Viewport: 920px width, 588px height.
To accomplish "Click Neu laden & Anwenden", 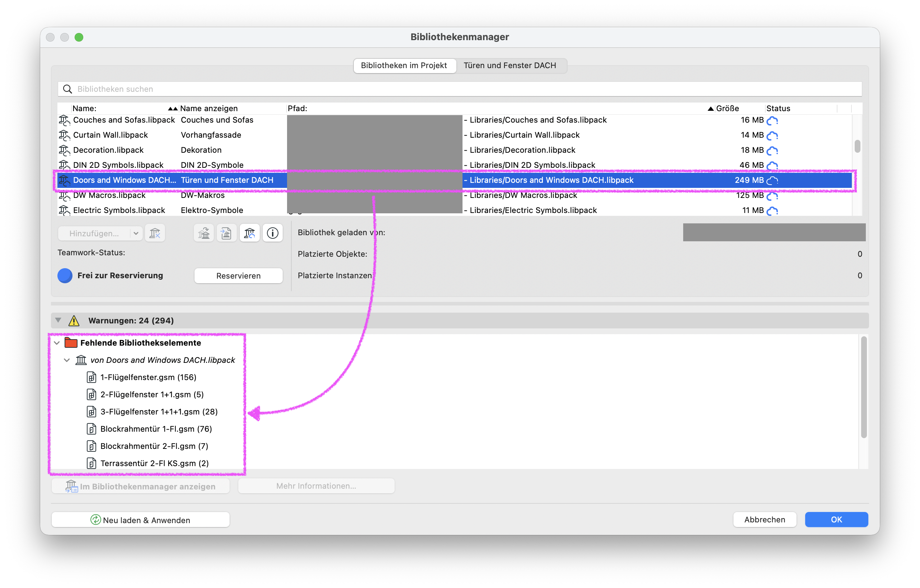I will tap(141, 520).
